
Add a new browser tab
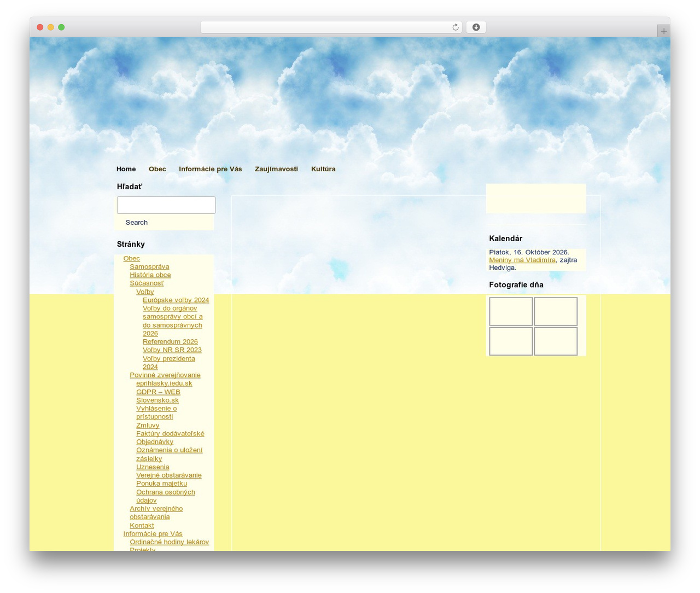coord(663,31)
